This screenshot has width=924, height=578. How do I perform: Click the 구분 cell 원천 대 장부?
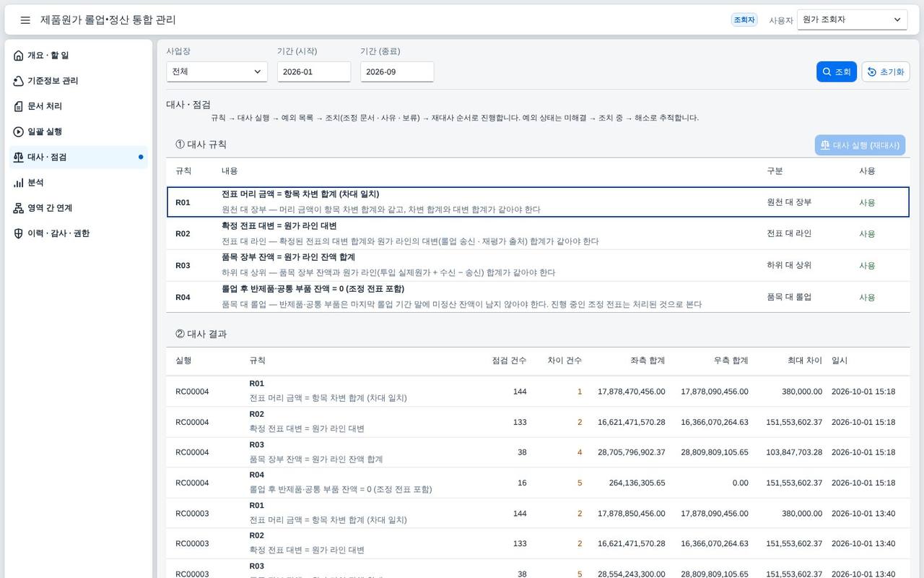(789, 202)
